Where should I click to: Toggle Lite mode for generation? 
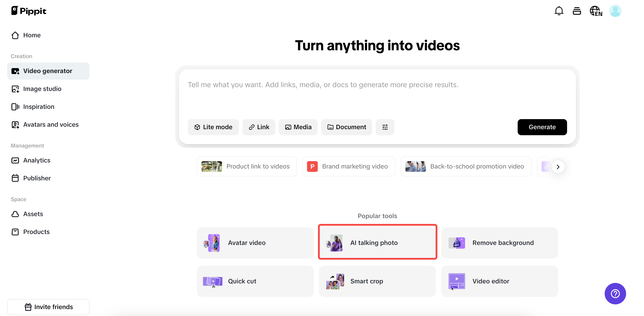[213, 127]
